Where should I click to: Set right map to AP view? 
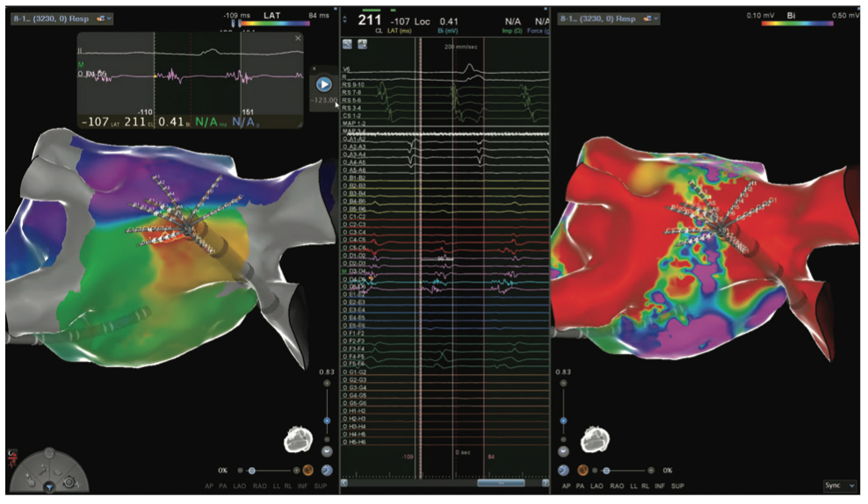point(566,486)
